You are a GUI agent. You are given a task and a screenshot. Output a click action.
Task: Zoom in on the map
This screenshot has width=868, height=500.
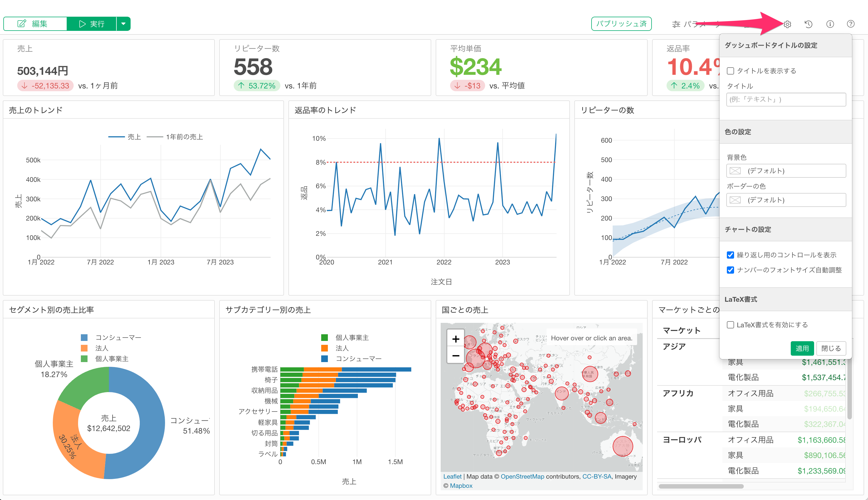pyautogui.click(x=456, y=339)
